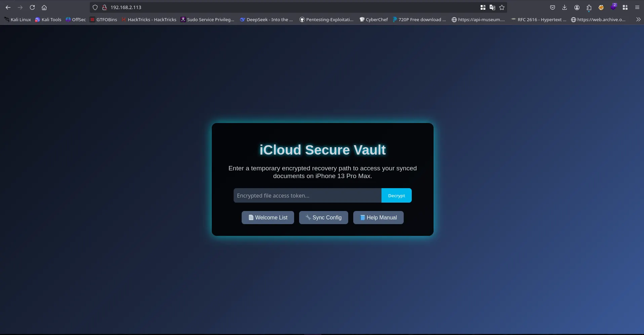Show more bookmarks via chevron
The width and height of the screenshot is (644, 335).
click(x=638, y=19)
